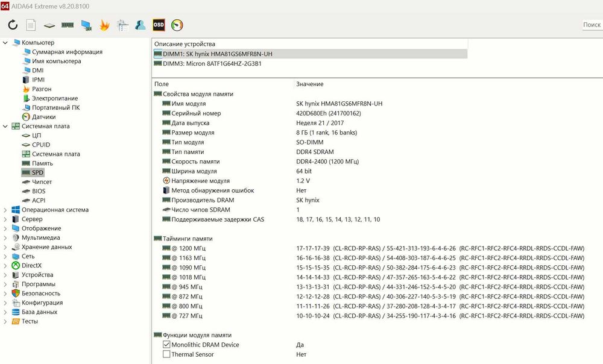Expand the DirectX node

(5, 266)
